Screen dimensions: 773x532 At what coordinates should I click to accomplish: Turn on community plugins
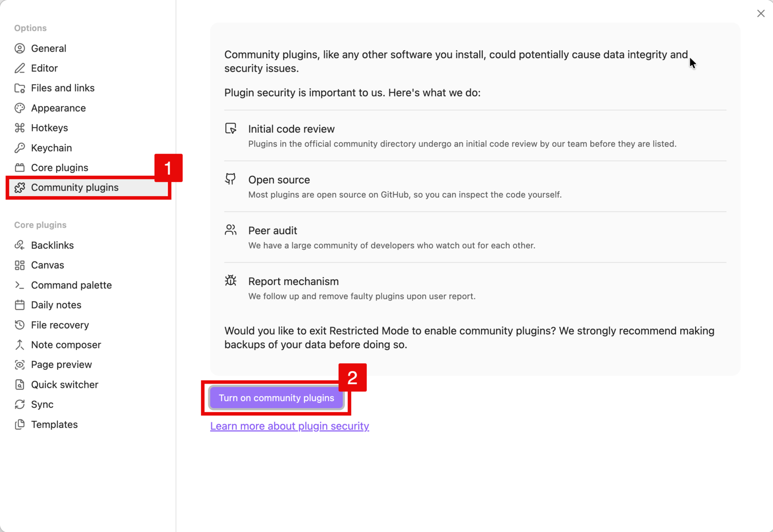276,398
